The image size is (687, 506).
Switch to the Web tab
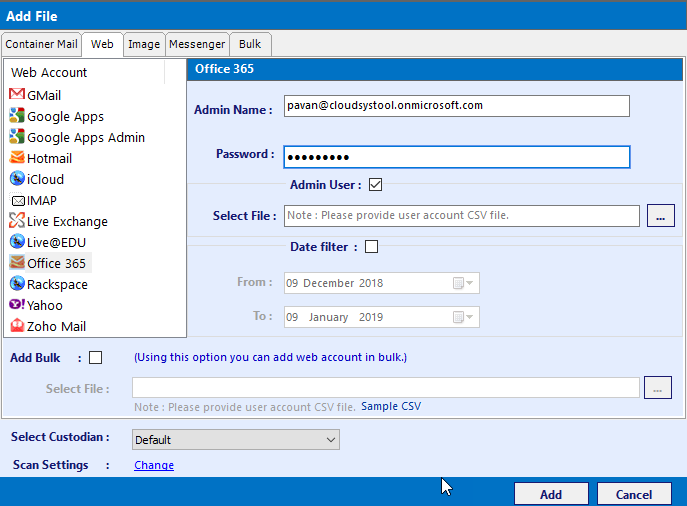coord(102,44)
